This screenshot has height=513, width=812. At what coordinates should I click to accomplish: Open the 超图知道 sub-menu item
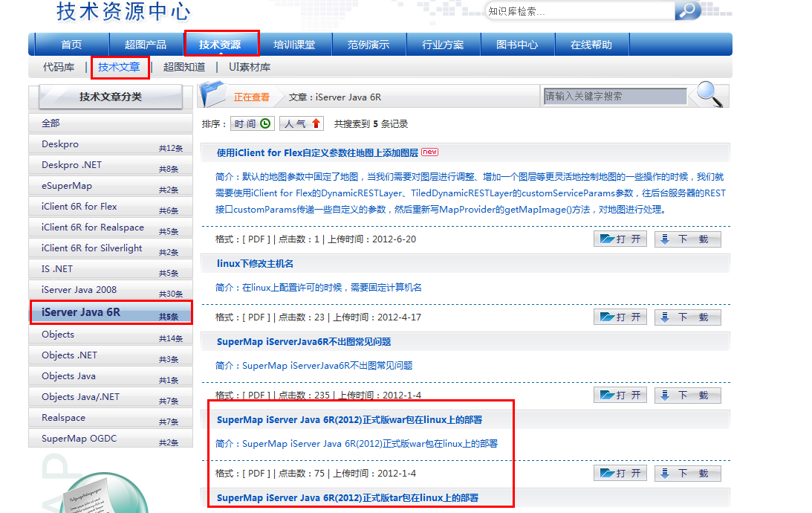tap(183, 68)
